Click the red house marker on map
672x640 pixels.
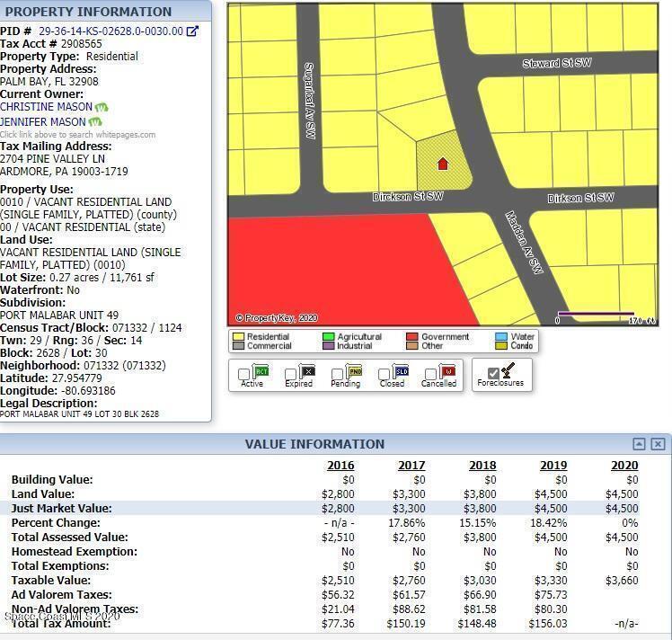click(x=442, y=164)
